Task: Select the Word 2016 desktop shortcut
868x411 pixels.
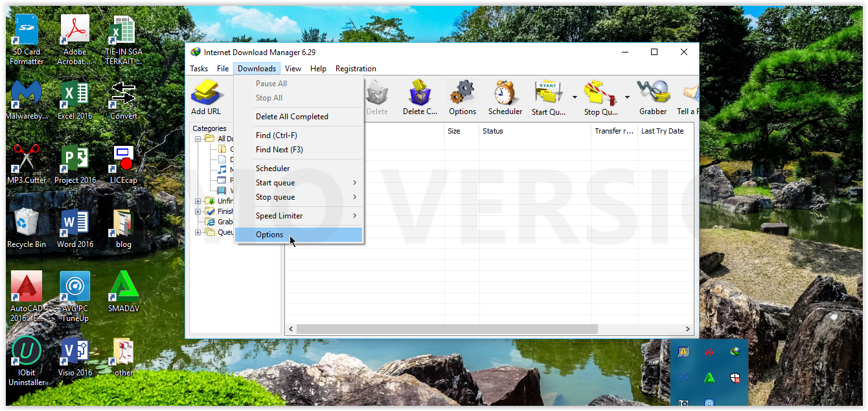Action: (75, 228)
